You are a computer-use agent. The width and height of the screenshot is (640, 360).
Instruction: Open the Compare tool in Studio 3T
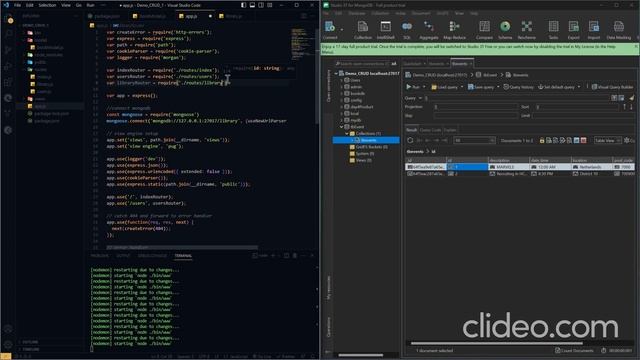(x=484, y=27)
